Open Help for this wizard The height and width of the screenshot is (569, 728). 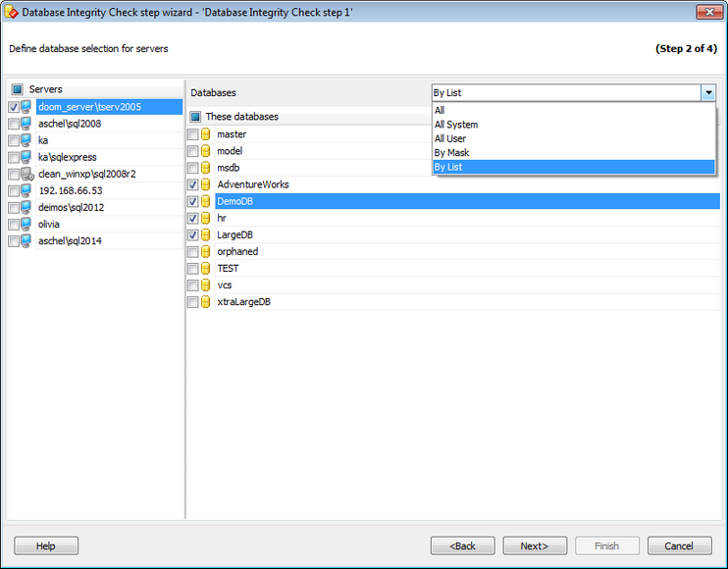[x=46, y=545]
